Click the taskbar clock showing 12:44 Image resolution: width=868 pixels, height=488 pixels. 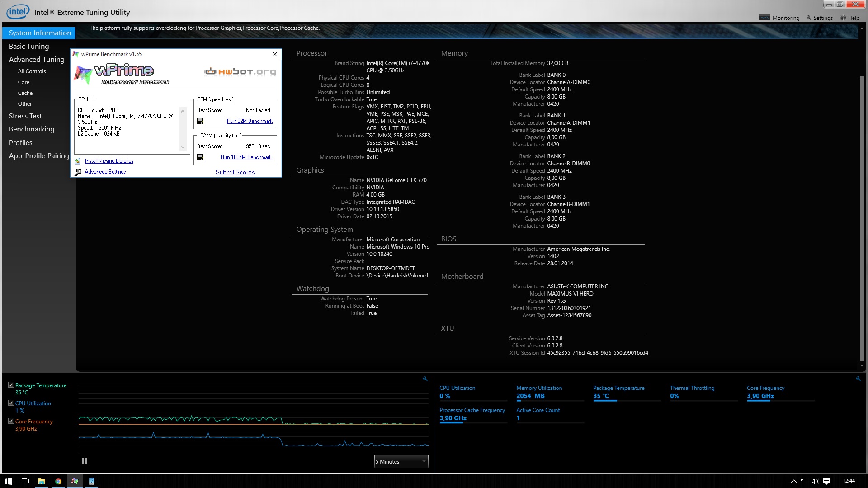[x=849, y=481]
